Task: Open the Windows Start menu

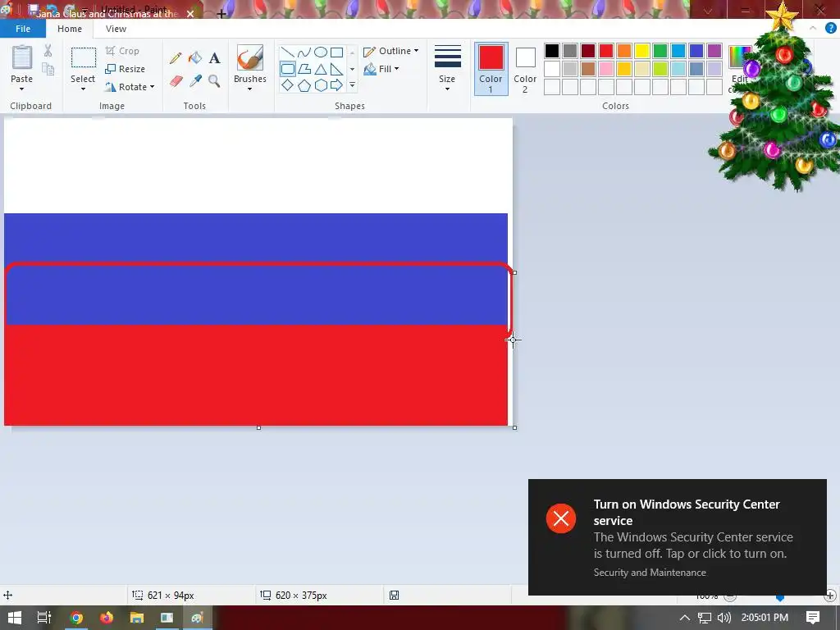Action: coord(15,618)
